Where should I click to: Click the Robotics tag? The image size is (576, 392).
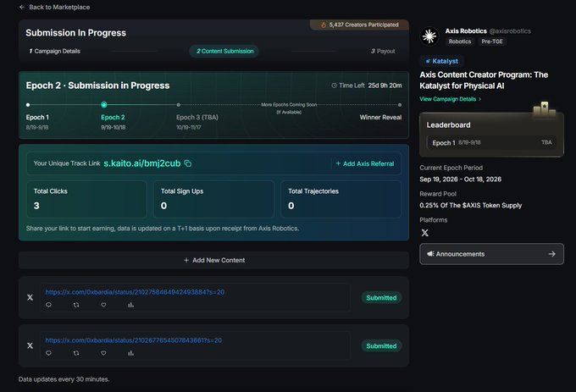(460, 41)
